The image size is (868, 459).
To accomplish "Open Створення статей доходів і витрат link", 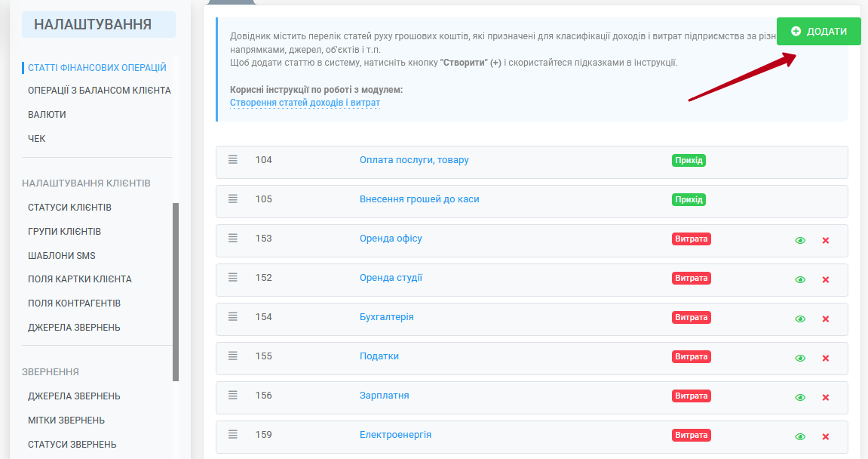I will [x=305, y=102].
